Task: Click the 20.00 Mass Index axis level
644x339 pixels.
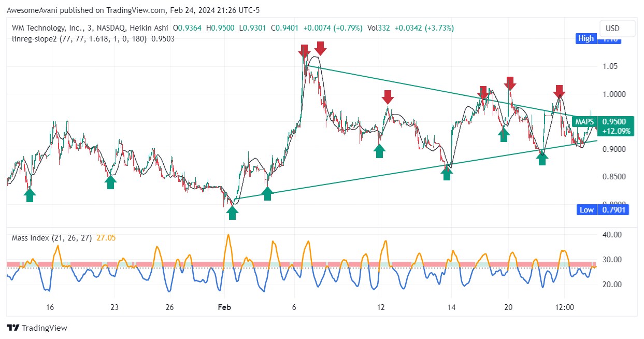Action: [612, 284]
